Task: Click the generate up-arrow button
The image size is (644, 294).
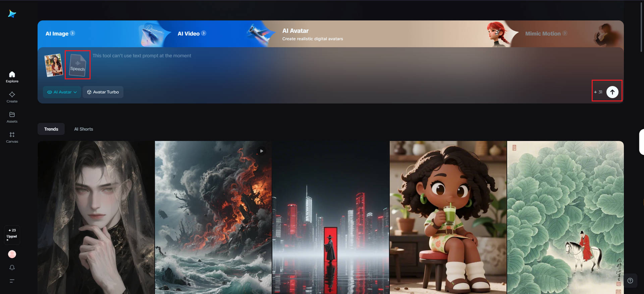Action: [612, 92]
